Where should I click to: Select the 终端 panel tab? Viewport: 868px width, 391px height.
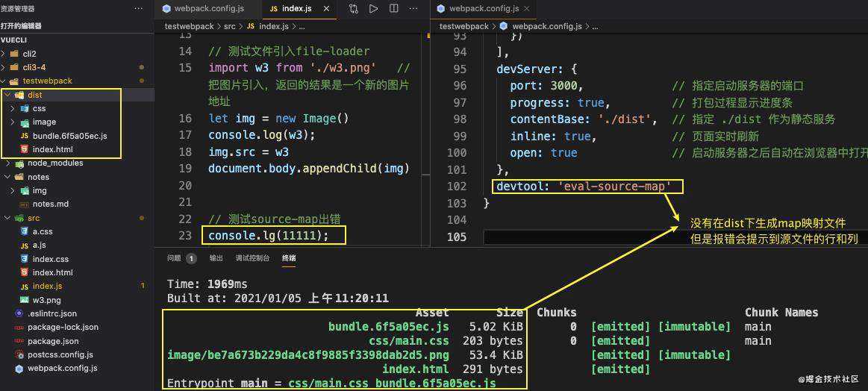coord(289,258)
